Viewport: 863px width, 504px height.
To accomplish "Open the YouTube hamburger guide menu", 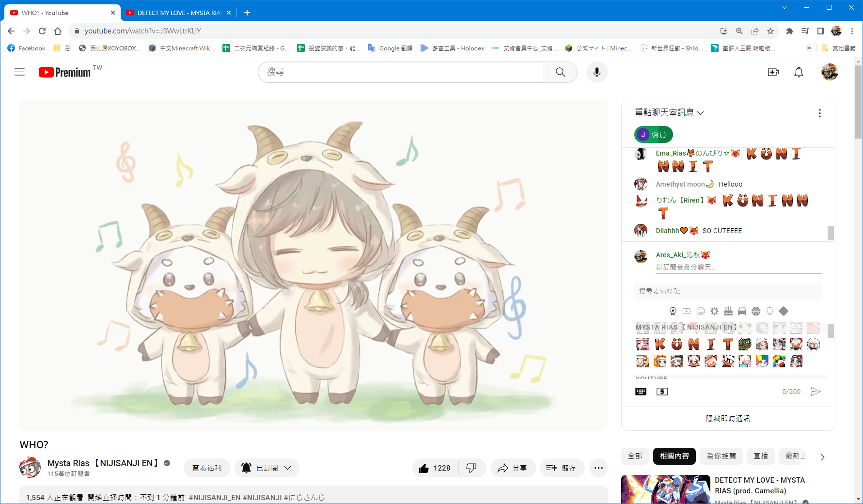I will [x=19, y=72].
